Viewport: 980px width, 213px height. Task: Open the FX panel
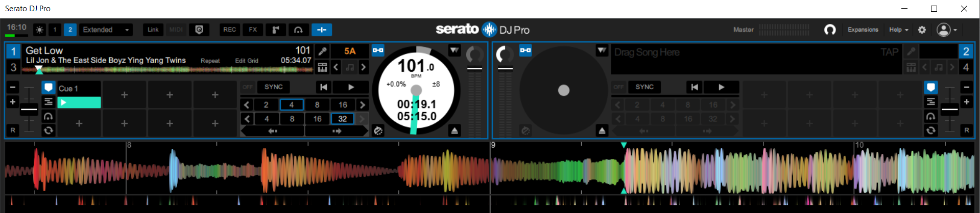[253, 30]
